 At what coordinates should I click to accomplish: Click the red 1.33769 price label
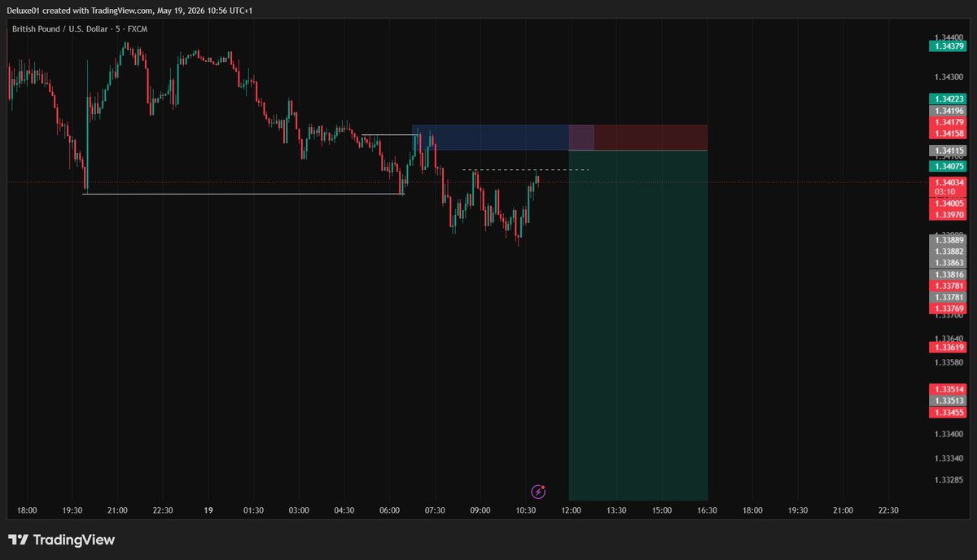coord(947,309)
